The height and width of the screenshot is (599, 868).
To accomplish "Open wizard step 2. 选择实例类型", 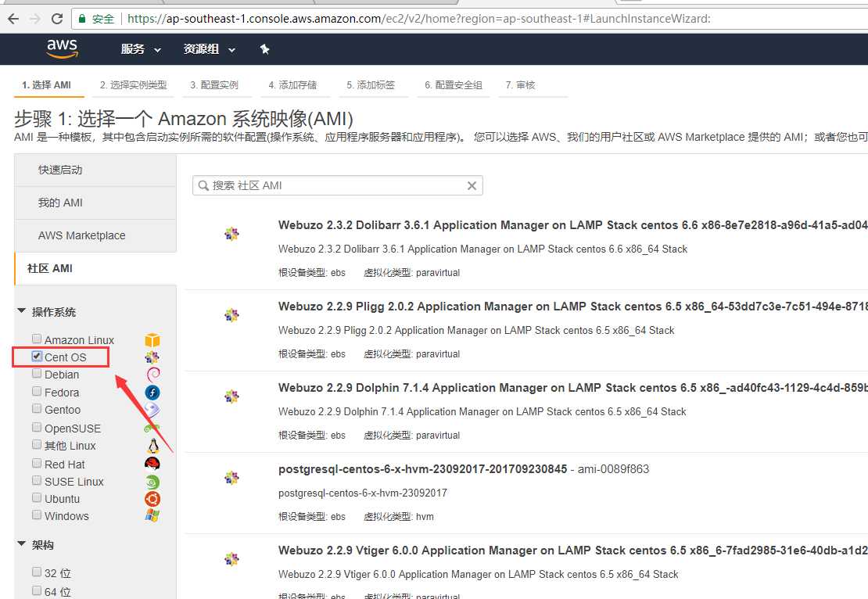I will 134,85.
